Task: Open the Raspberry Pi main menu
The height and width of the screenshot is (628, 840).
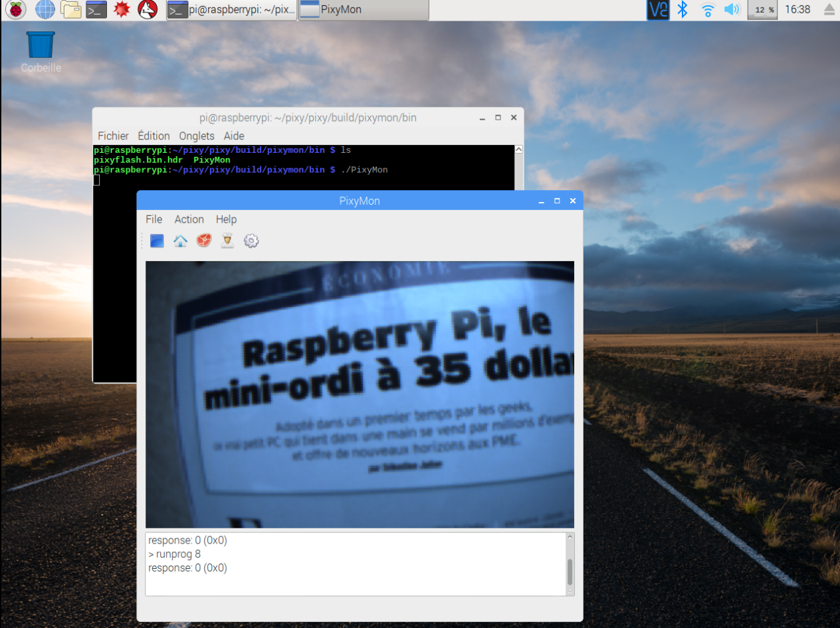Action: tap(16, 9)
